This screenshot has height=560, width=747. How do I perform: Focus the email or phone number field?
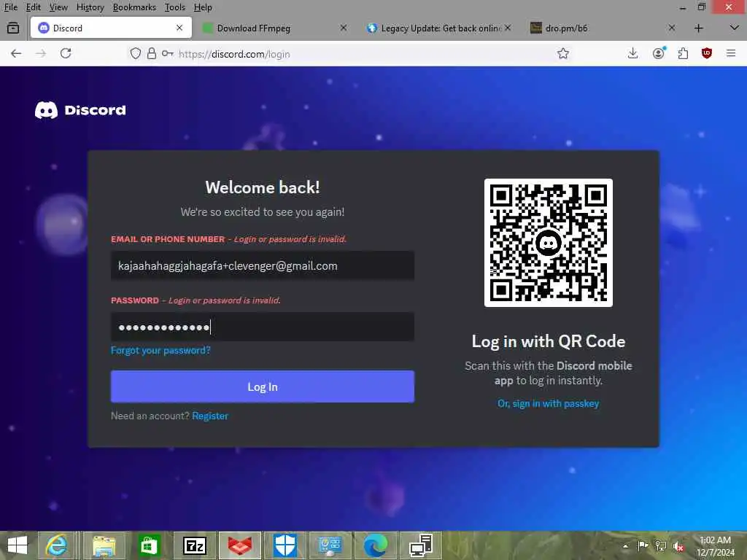pos(263,265)
